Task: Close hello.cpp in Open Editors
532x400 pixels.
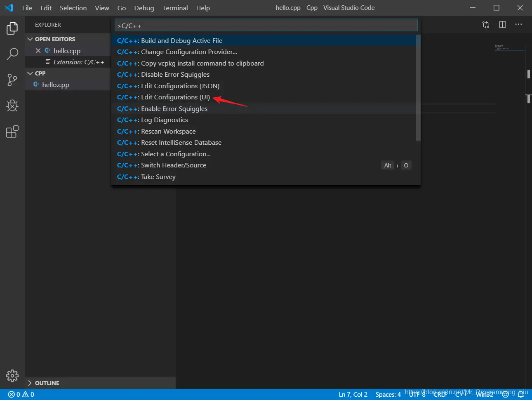Action: [x=38, y=51]
